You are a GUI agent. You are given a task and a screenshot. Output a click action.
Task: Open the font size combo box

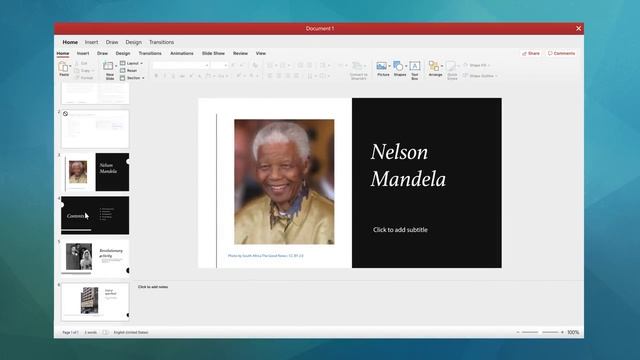point(220,65)
